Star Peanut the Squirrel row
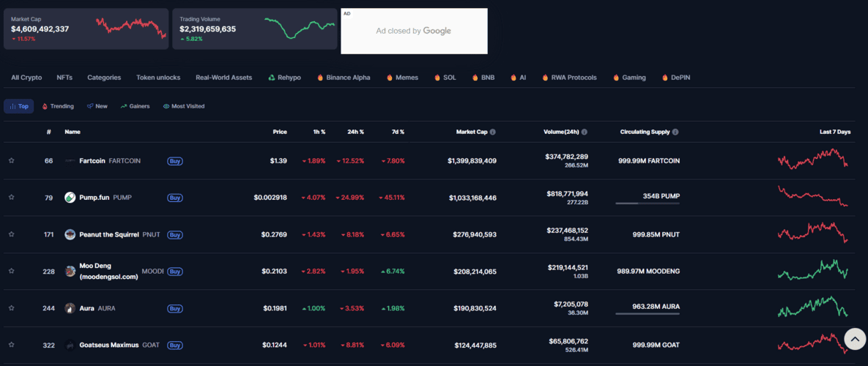Image resolution: width=868 pixels, height=366 pixels. pos(11,234)
